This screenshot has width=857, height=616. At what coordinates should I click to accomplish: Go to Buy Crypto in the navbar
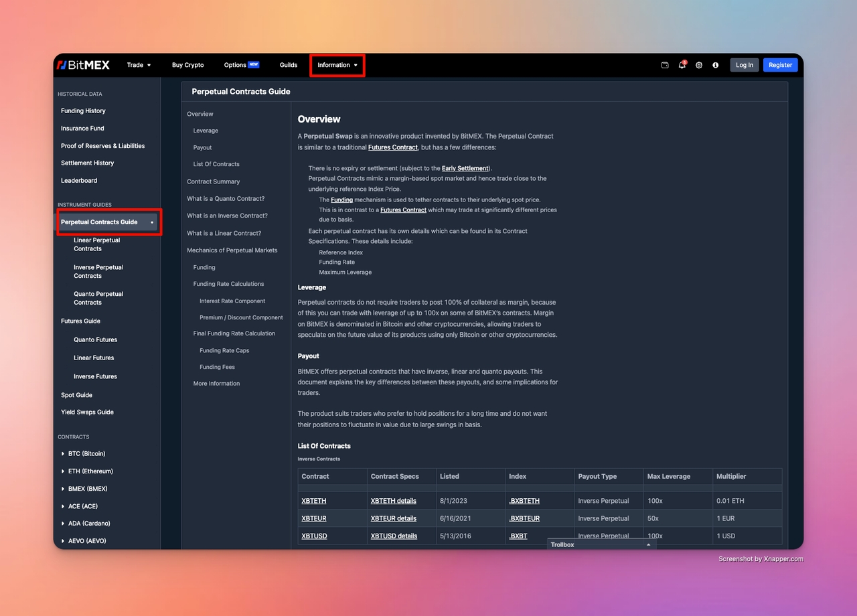187,65
